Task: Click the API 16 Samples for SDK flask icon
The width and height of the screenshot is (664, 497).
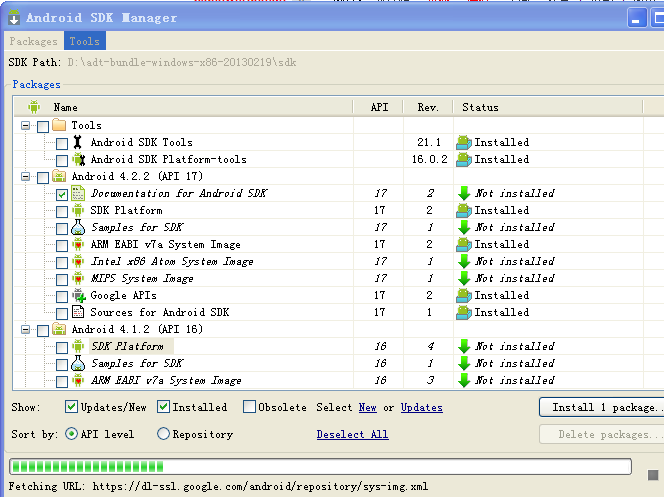Action: click(78, 363)
